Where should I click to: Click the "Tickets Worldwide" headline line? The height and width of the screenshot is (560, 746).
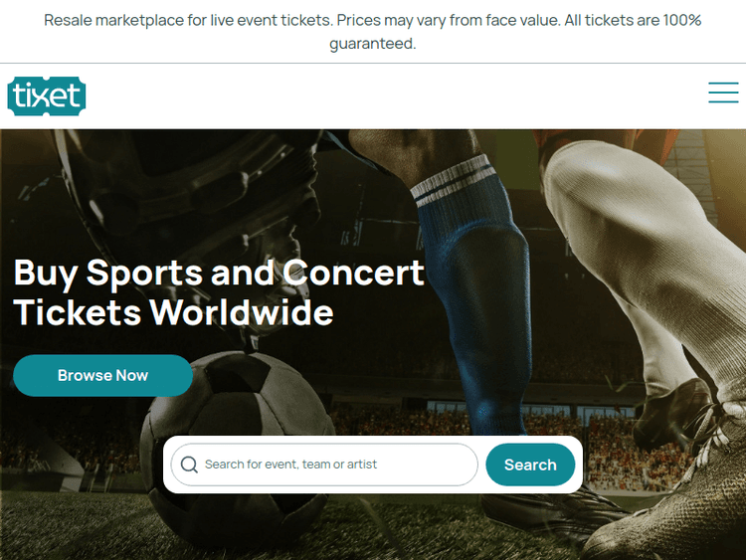[x=173, y=312]
